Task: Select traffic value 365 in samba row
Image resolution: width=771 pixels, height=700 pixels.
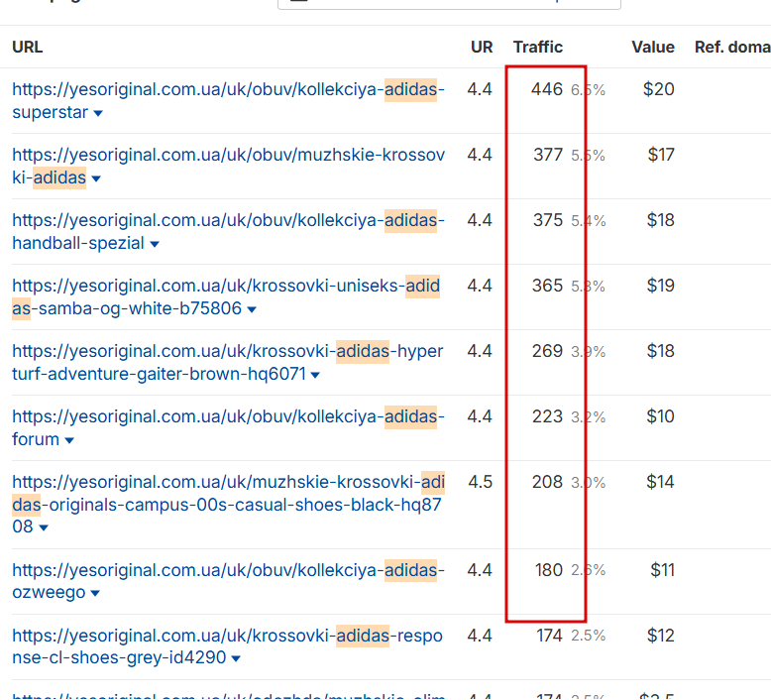Action: pos(547,286)
